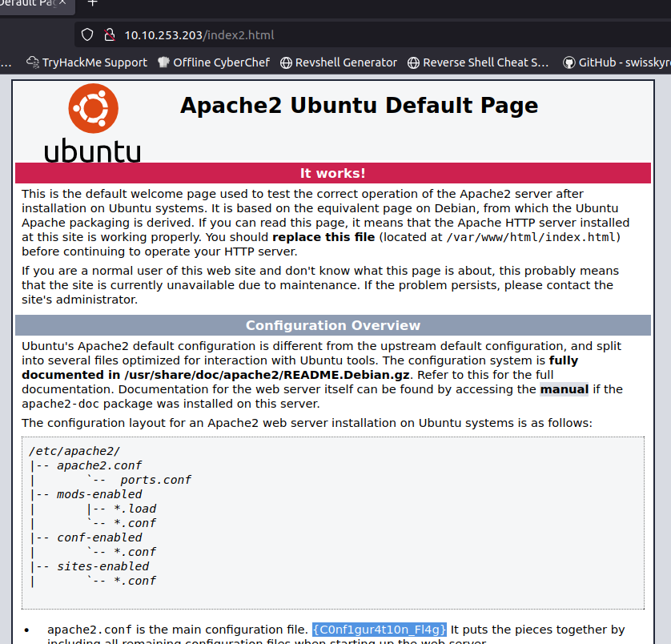Click the Revshell Generator globe icon

pyautogui.click(x=286, y=62)
